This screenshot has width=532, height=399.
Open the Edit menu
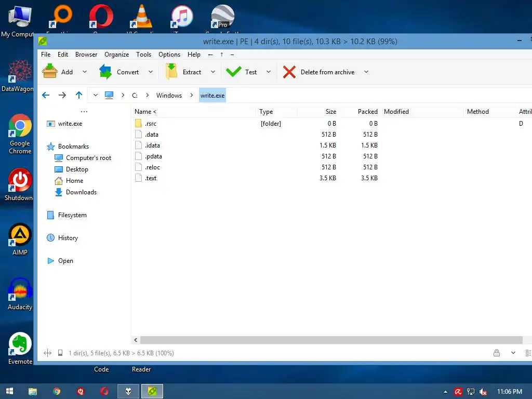pos(63,54)
